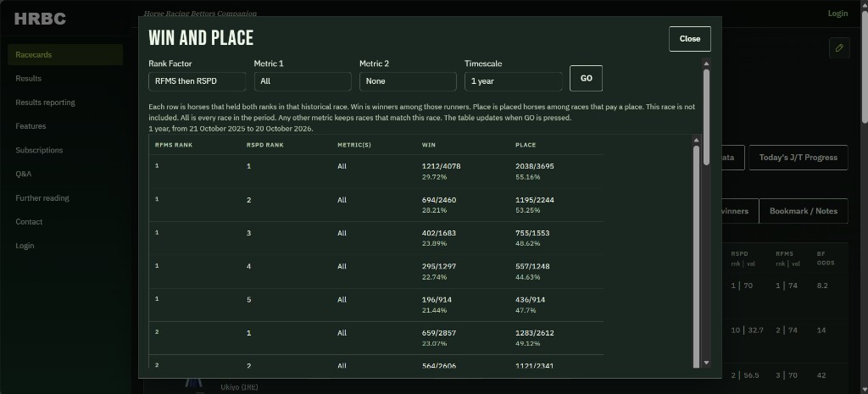Open Contact page in sidebar
The height and width of the screenshot is (394, 868).
[29, 221]
